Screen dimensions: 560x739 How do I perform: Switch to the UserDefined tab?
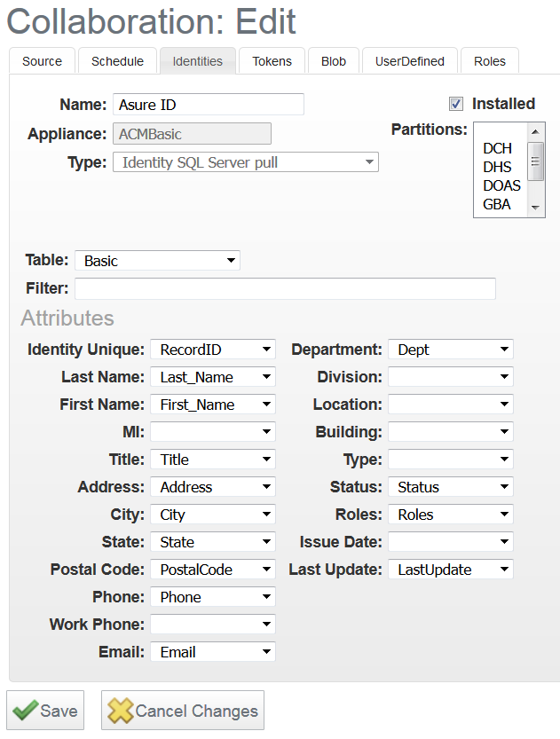tap(409, 61)
